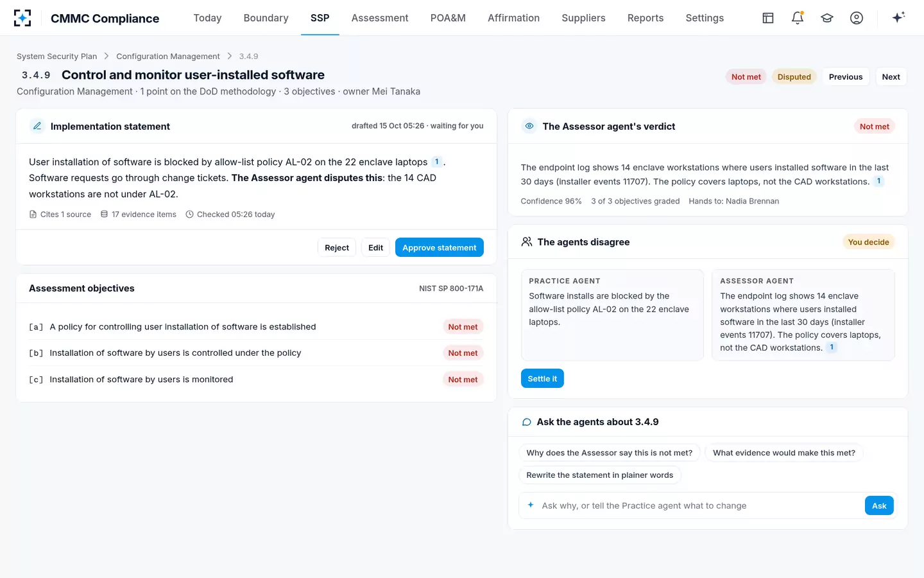Click the CMMC Compliance logo icon

[22, 18]
